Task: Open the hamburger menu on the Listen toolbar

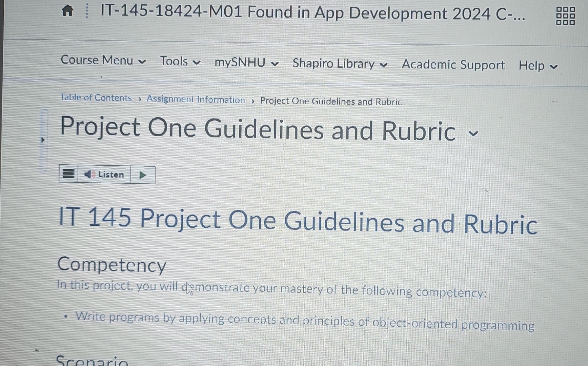Action: (x=68, y=174)
